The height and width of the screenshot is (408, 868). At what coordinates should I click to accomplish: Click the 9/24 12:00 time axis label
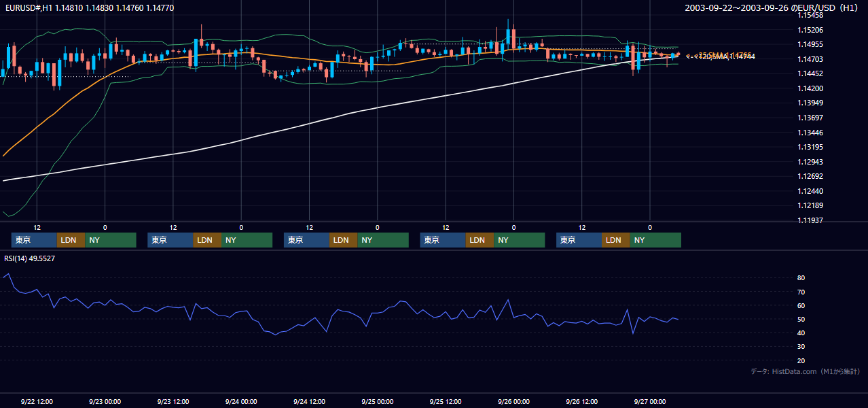(309, 402)
